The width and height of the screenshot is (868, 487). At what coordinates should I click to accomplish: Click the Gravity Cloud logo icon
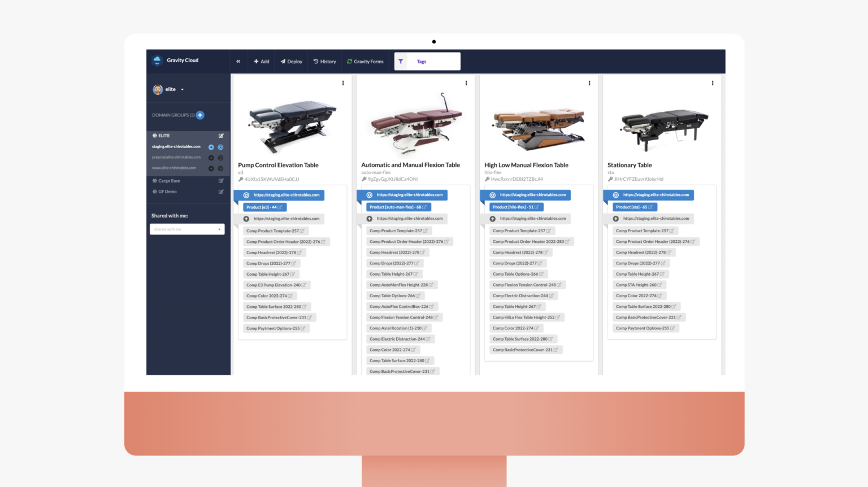coord(158,60)
